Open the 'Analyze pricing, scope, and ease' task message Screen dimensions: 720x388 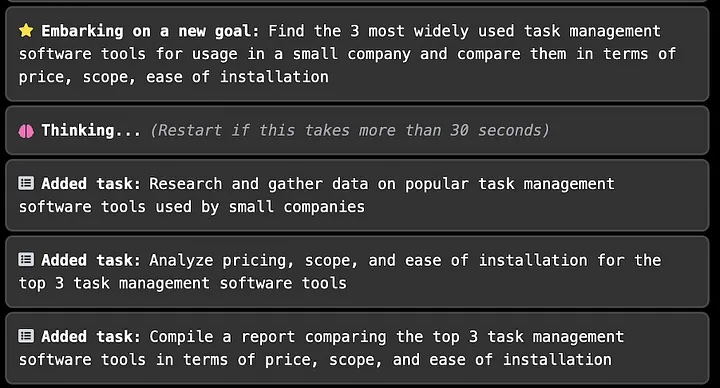coord(357,271)
